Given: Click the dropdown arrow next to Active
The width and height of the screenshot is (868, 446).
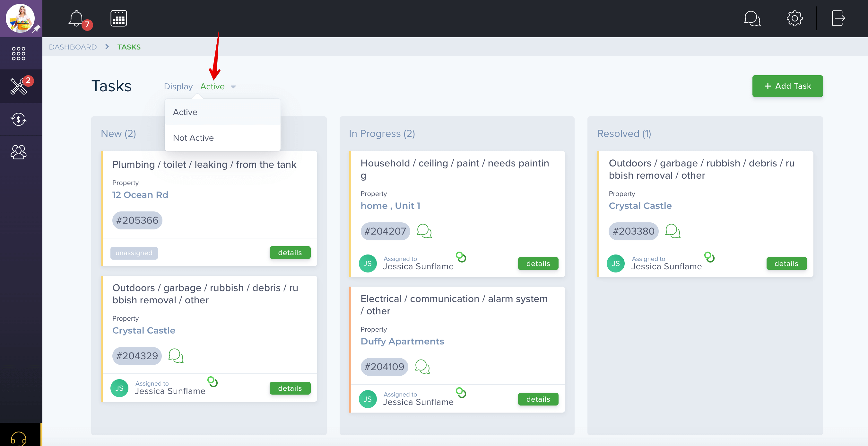Looking at the screenshot, I should point(233,87).
